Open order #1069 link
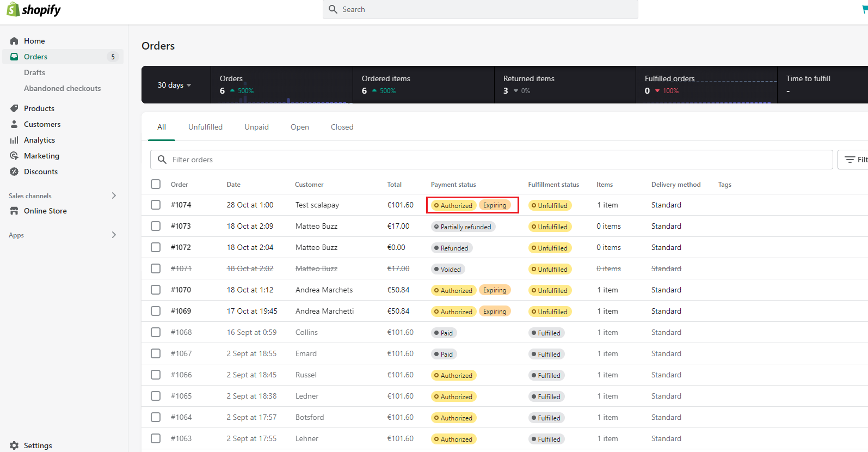Screen dimensions: 868x452 click(181, 311)
